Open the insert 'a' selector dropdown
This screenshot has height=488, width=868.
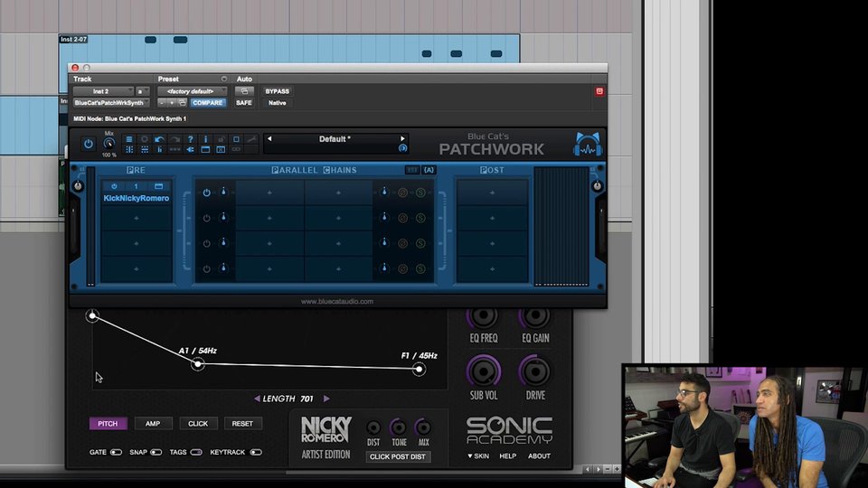pyautogui.click(x=142, y=91)
